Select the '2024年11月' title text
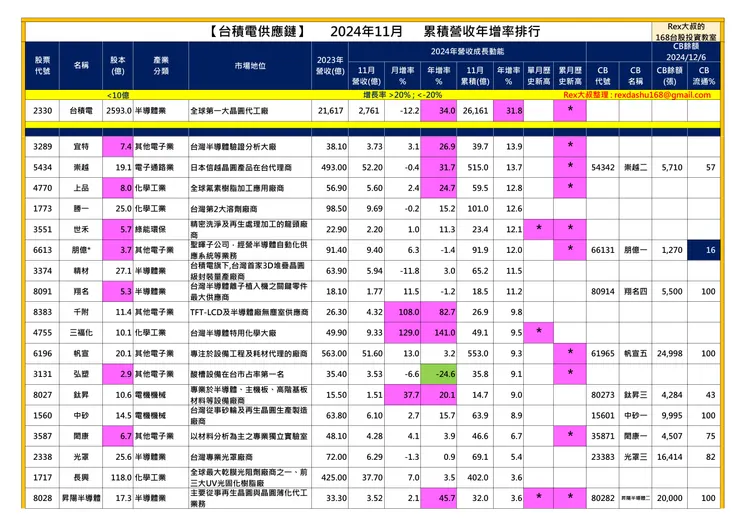The width and height of the screenshot is (740, 523). [x=366, y=31]
